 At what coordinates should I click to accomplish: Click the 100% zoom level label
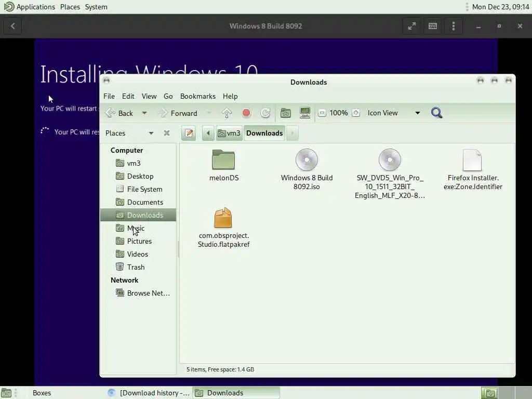click(339, 113)
